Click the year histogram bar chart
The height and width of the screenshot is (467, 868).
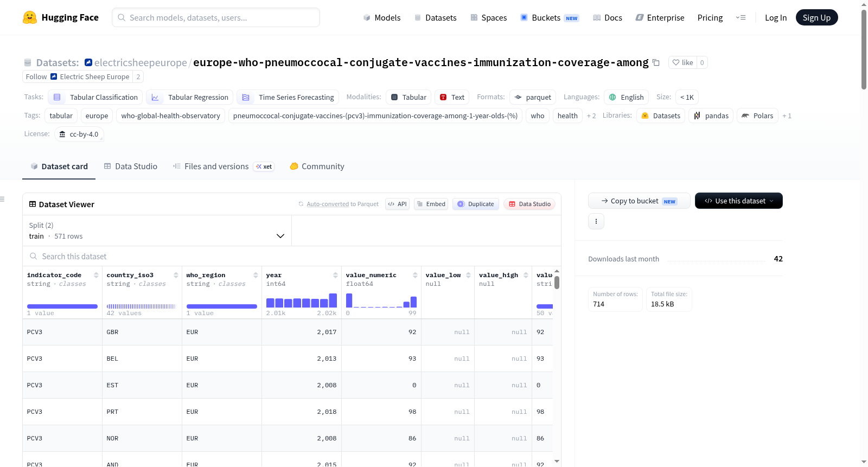[302, 300]
